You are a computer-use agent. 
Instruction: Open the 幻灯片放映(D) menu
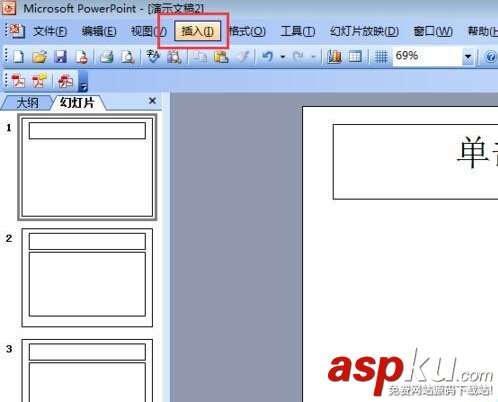pyautogui.click(x=364, y=31)
